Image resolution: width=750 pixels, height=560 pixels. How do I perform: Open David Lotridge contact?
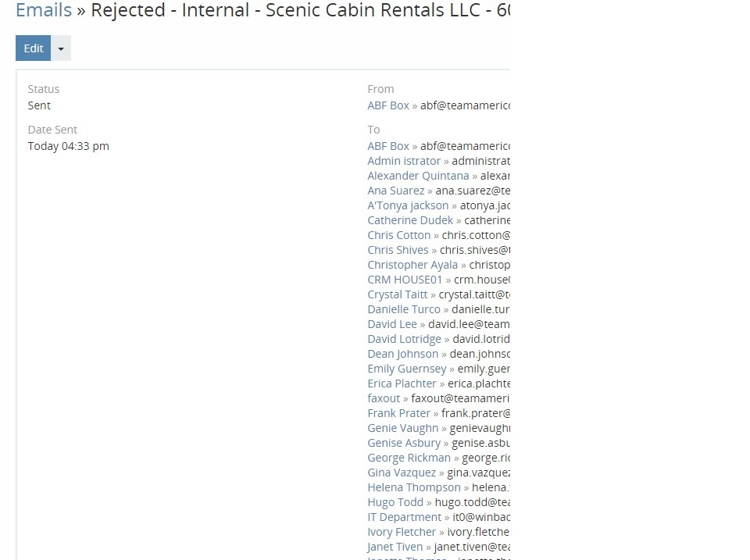click(x=404, y=339)
